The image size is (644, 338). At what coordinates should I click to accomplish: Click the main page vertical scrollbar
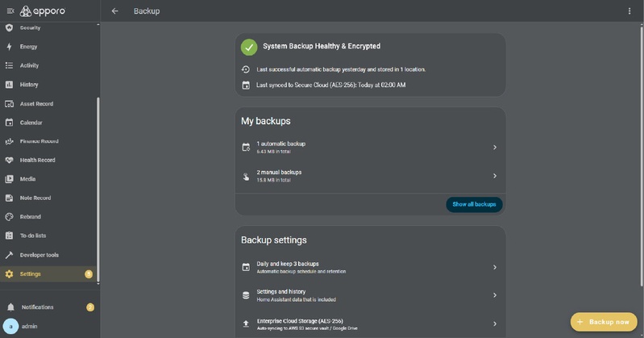click(642, 156)
